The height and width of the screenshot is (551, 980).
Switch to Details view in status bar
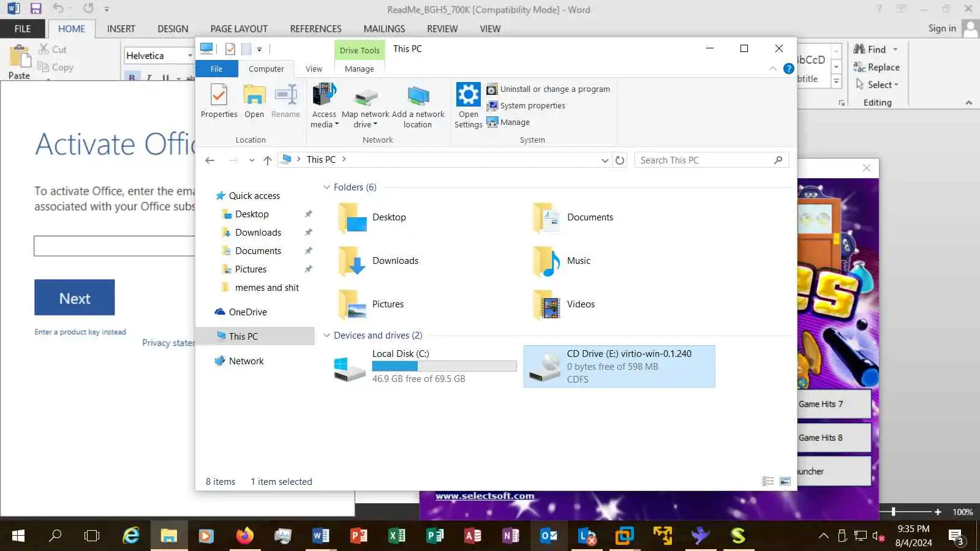tap(768, 481)
